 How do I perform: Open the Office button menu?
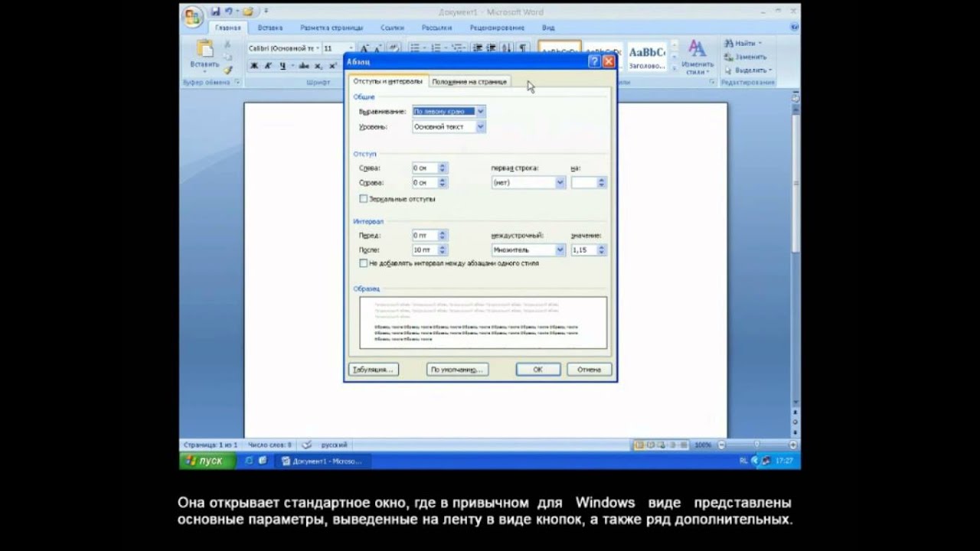(192, 16)
